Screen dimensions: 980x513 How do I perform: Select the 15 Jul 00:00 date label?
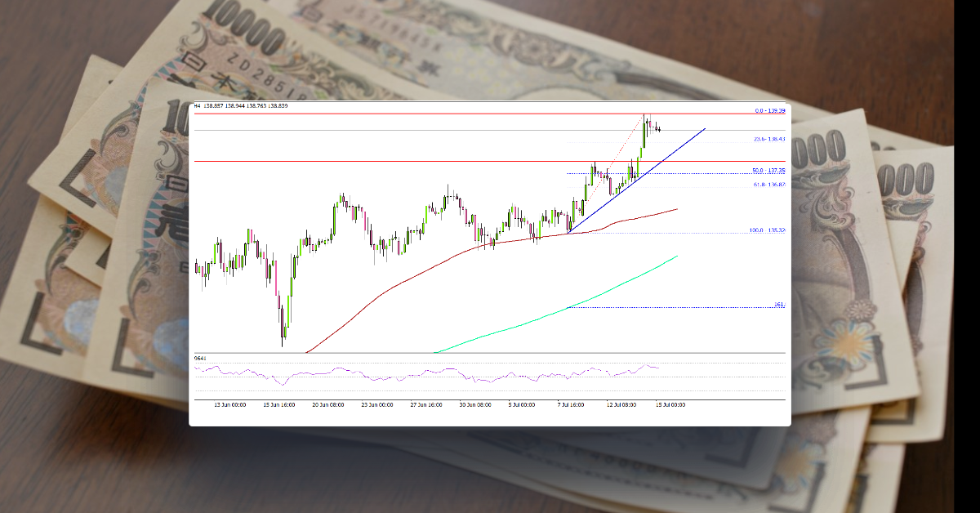672,404
